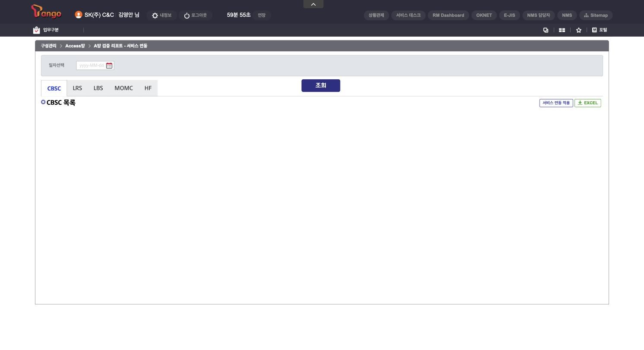Switch to the HF tab
644x350 pixels.
(148, 88)
